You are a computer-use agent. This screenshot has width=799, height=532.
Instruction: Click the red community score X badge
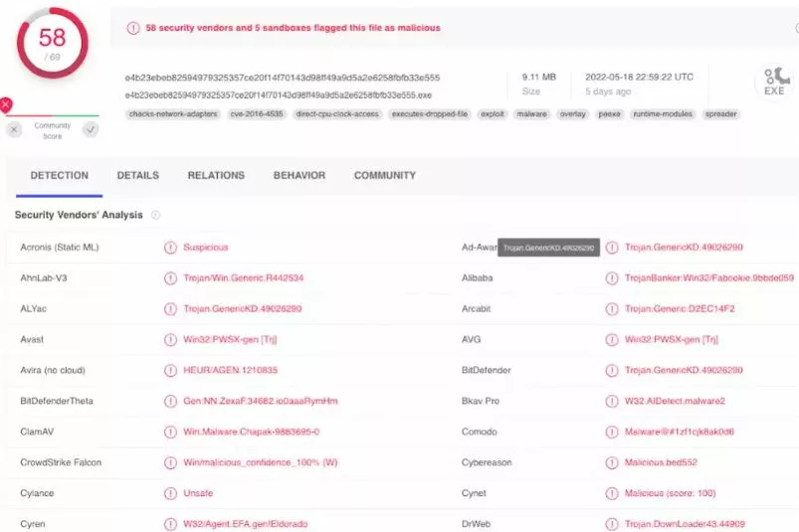point(6,104)
